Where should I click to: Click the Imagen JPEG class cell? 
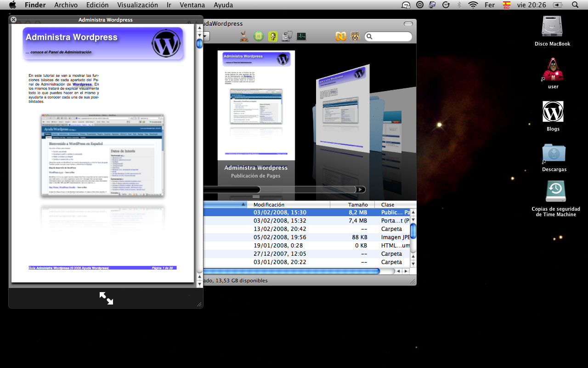click(x=395, y=237)
